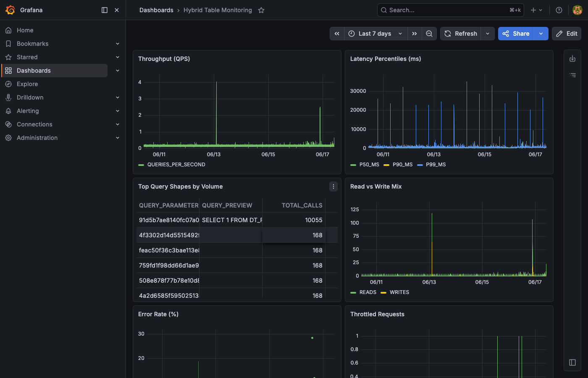
Task: Open the user profile avatar
Action: pos(577,10)
